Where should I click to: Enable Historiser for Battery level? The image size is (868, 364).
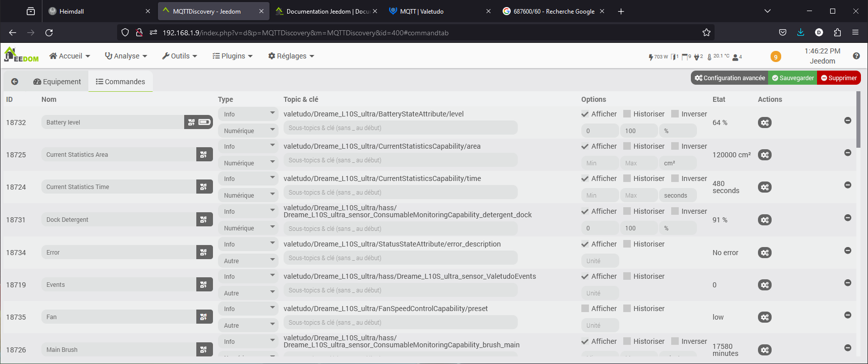pos(627,114)
